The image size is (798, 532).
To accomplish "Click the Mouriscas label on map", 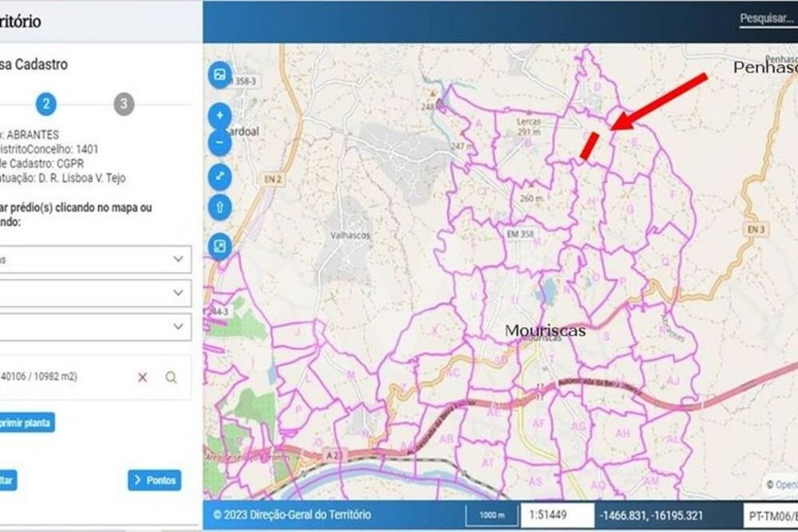I will (545, 330).
